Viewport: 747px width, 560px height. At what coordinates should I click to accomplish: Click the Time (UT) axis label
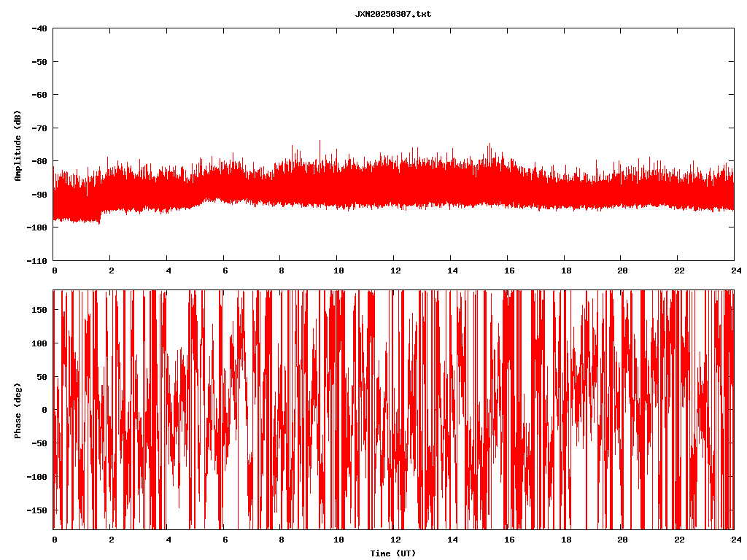393,553
